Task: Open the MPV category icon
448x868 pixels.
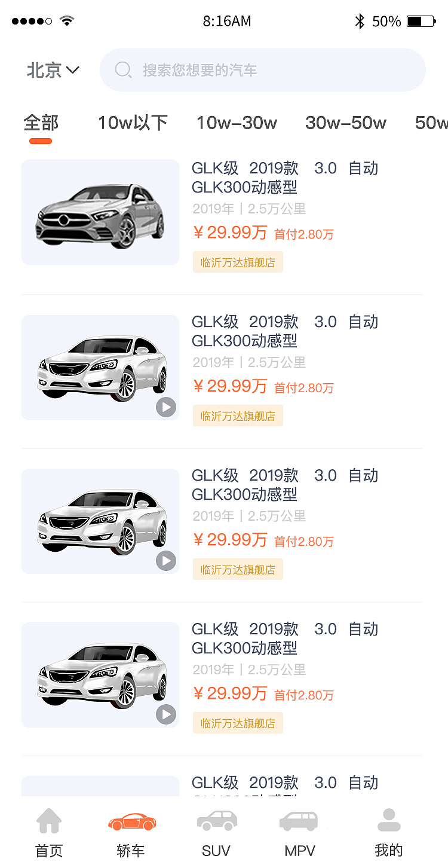Action: [x=299, y=821]
